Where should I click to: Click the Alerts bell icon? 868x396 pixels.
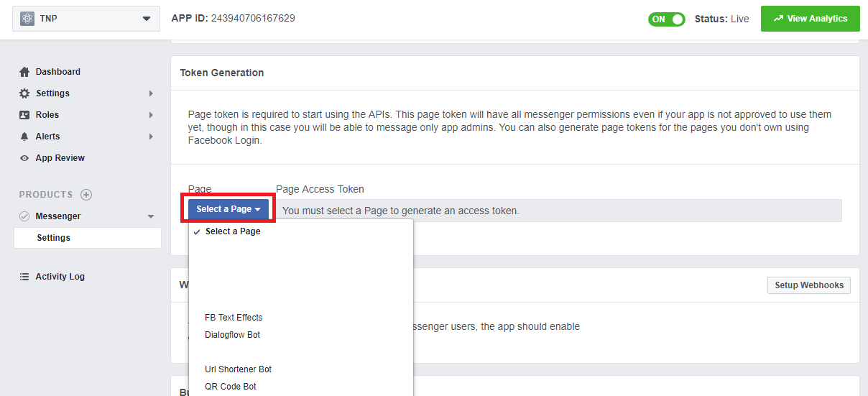click(24, 137)
